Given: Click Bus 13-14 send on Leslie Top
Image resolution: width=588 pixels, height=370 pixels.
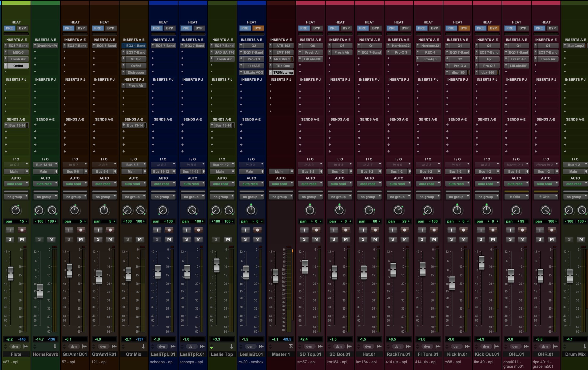Looking at the screenshot, I should coord(223,125).
